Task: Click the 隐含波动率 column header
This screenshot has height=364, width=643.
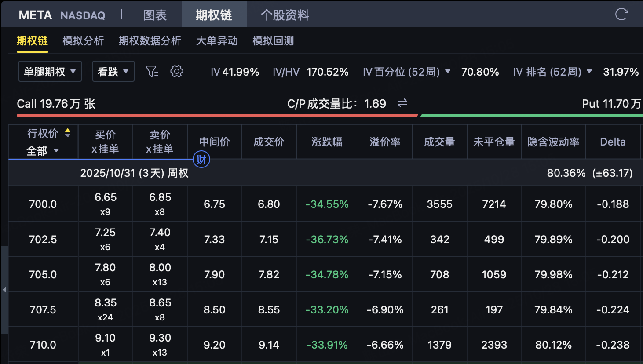Action: click(553, 142)
